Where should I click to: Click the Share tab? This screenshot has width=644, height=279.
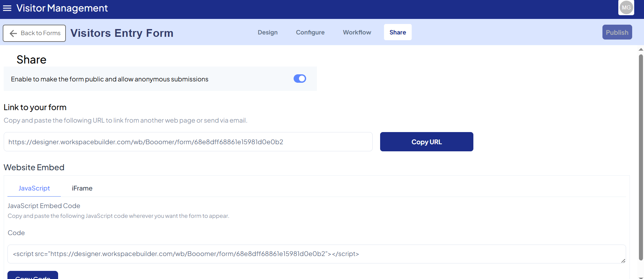[398, 32]
